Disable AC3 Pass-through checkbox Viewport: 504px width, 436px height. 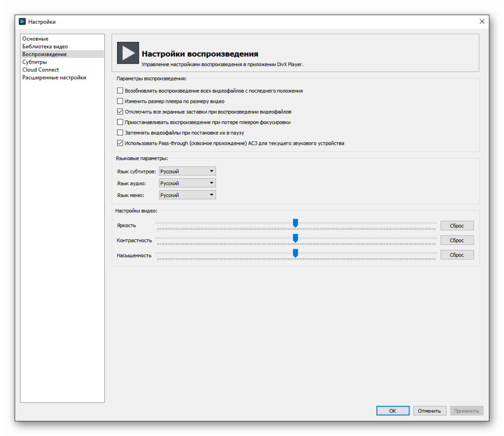coord(120,143)
